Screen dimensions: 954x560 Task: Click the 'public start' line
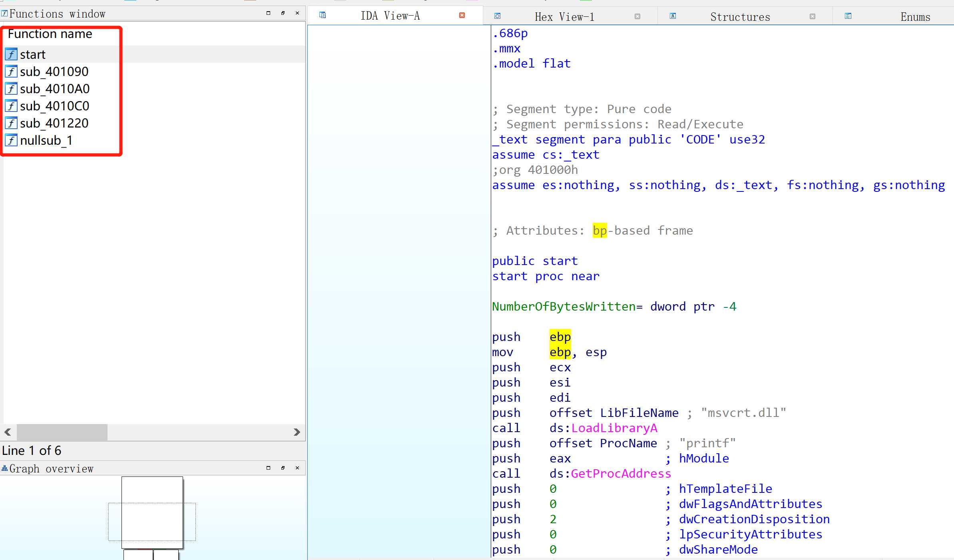(x=535, y=261)
